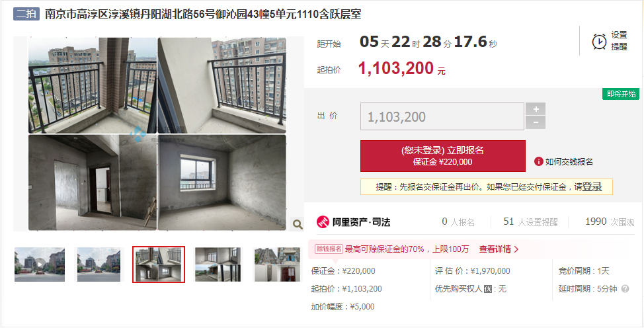Open the 如何交钱报名 help link
The width and height of the screenshot is (644, 328).
pyautogui.click(x=569, y=161)
